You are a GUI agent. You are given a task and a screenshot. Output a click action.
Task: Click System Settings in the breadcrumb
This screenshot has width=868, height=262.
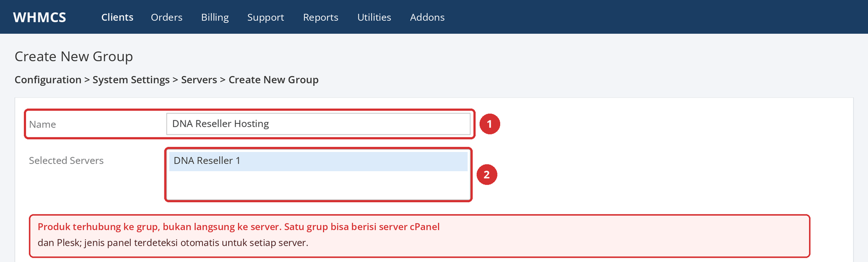[131, 80]
